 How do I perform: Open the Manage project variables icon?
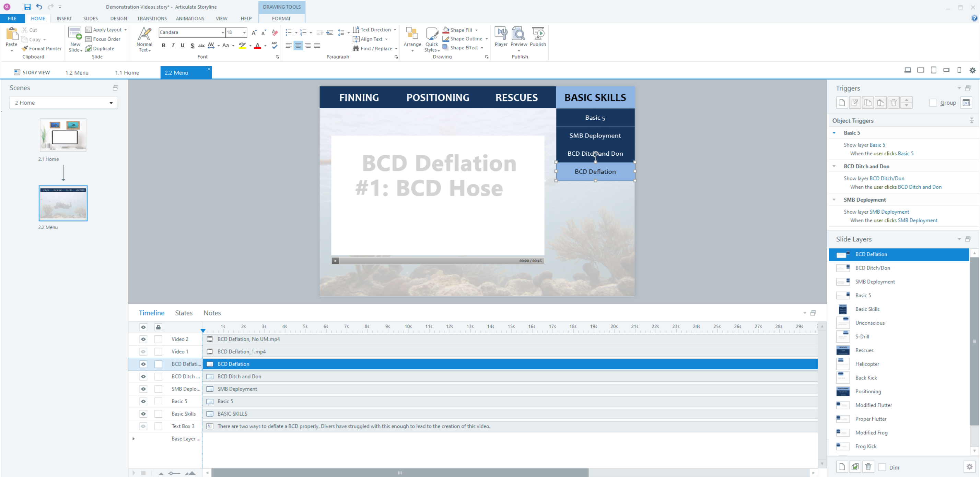pyautogui.click(x=966, y=103)
